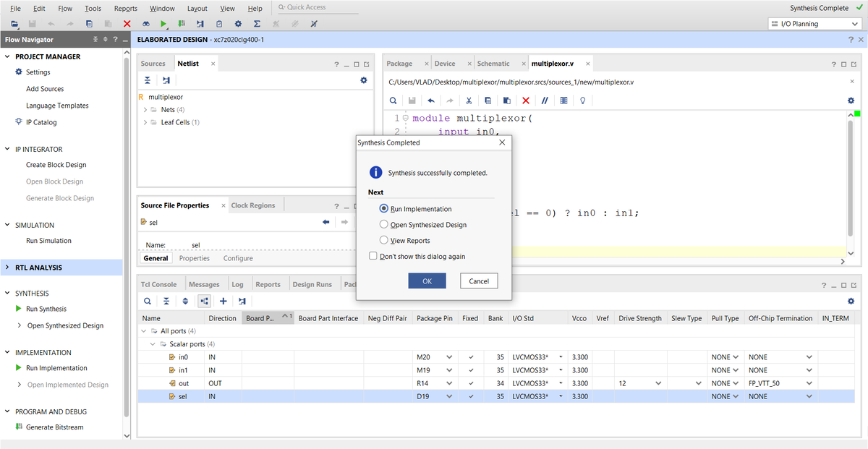Image resolution: width=868 pixels, height=449 pixels.
Task: Open Netlist panel settings gear
Action: [364, 80]
